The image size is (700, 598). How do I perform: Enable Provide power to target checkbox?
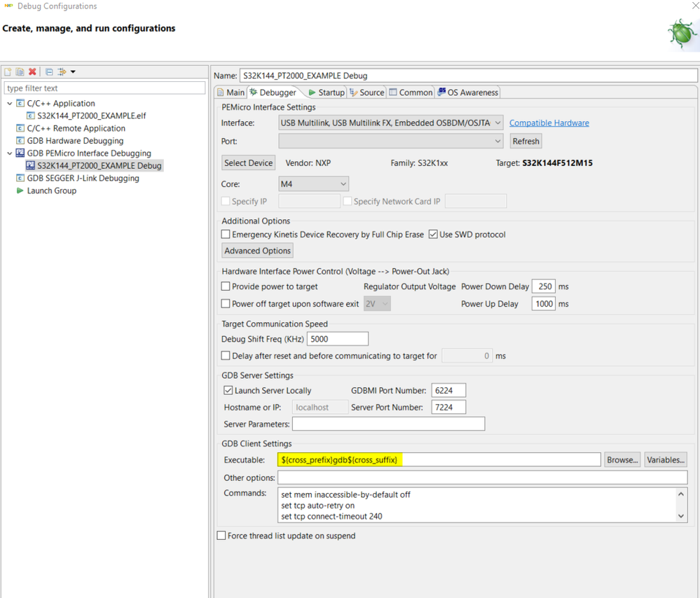point(226,286)
